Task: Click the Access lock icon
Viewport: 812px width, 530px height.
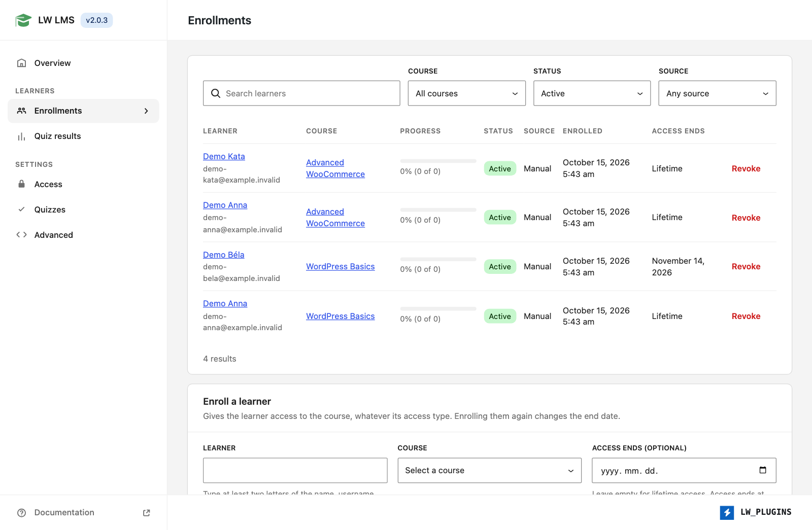Action: click(x=21, y=184)
